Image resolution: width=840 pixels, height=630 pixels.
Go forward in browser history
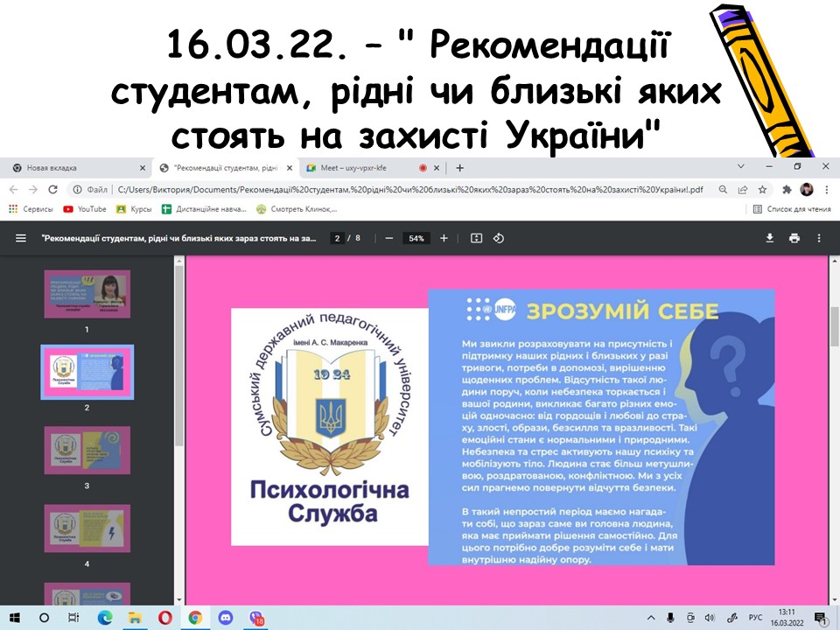point(33,190)
